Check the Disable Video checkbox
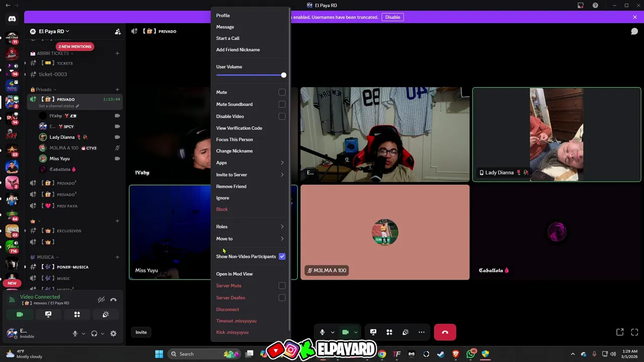The height and width of the screenshot is (362, 644). point(282,117)
